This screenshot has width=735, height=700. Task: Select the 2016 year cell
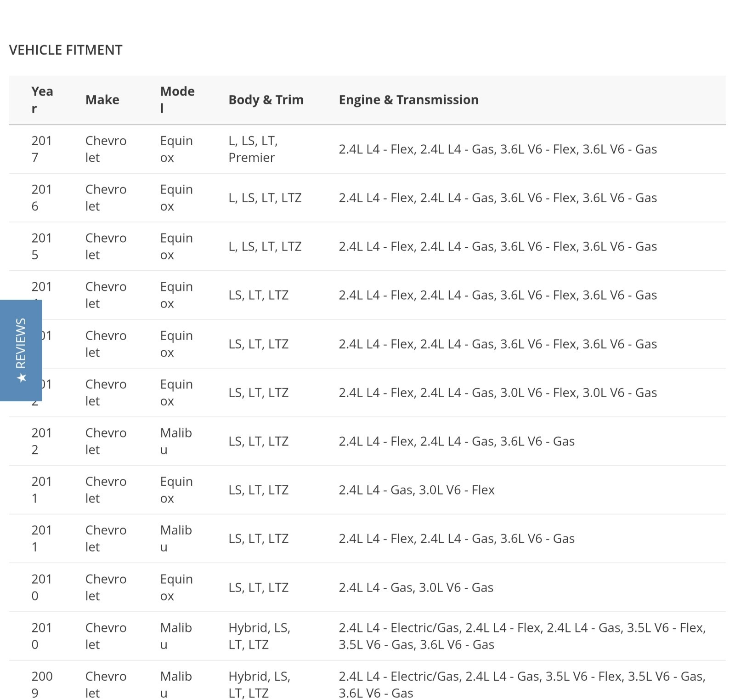41,198
